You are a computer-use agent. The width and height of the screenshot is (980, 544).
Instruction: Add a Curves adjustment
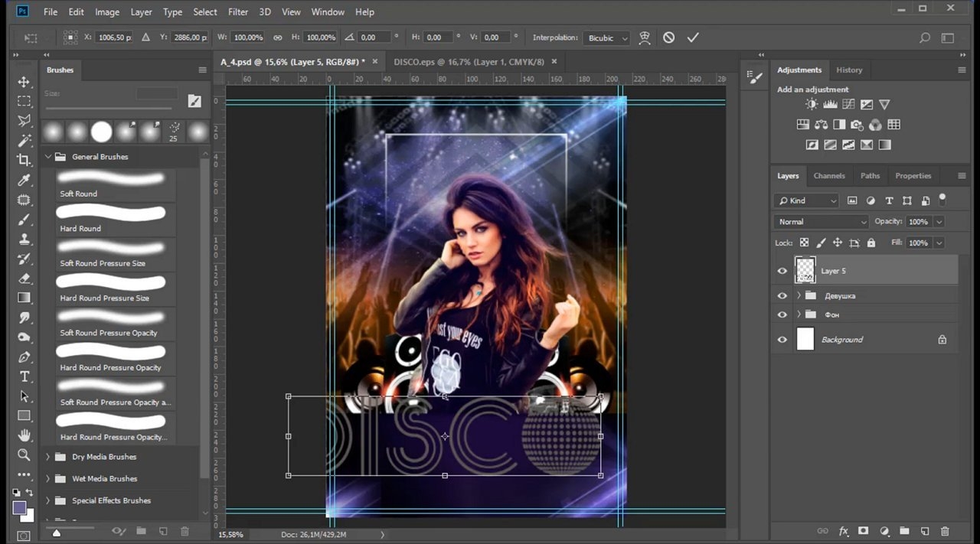[848, 105]
